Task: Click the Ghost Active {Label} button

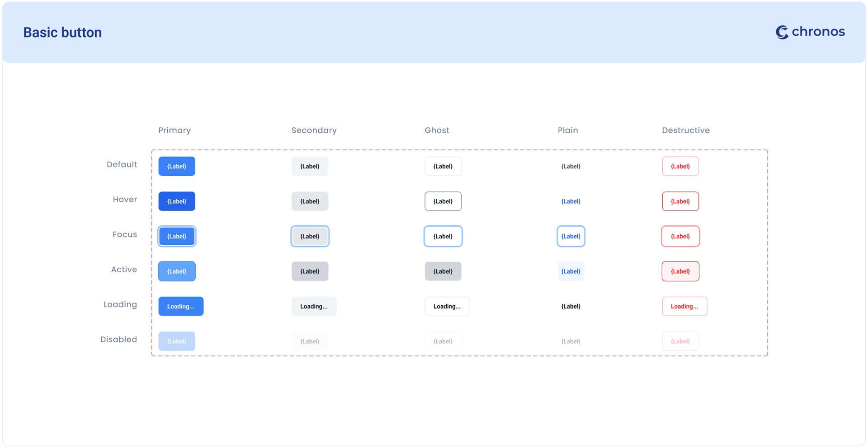Action: [443, 271]
